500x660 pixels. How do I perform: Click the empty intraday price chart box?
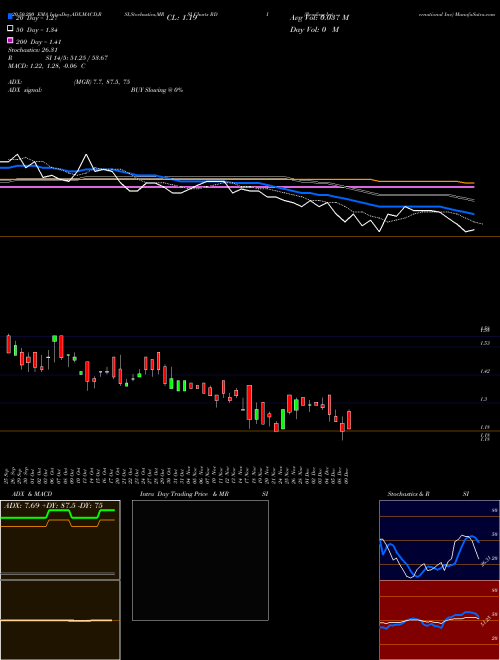200,560
